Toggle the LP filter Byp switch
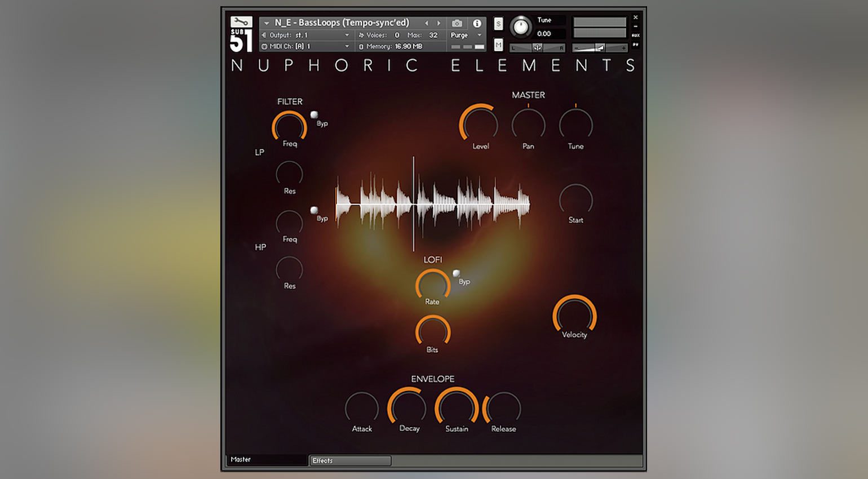Screen dimensions: 868x479 point(314,115)
